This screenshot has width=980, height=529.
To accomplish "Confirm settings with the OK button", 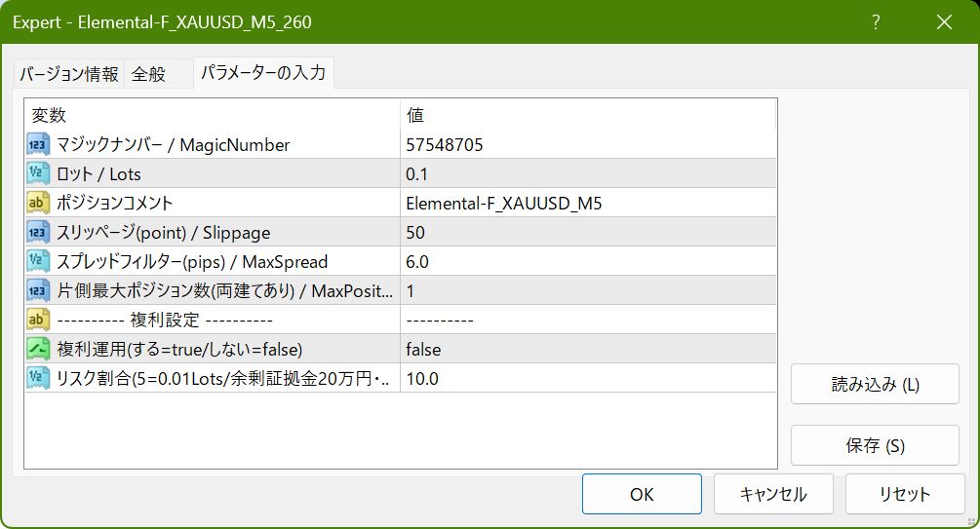I will coord(642,494).
